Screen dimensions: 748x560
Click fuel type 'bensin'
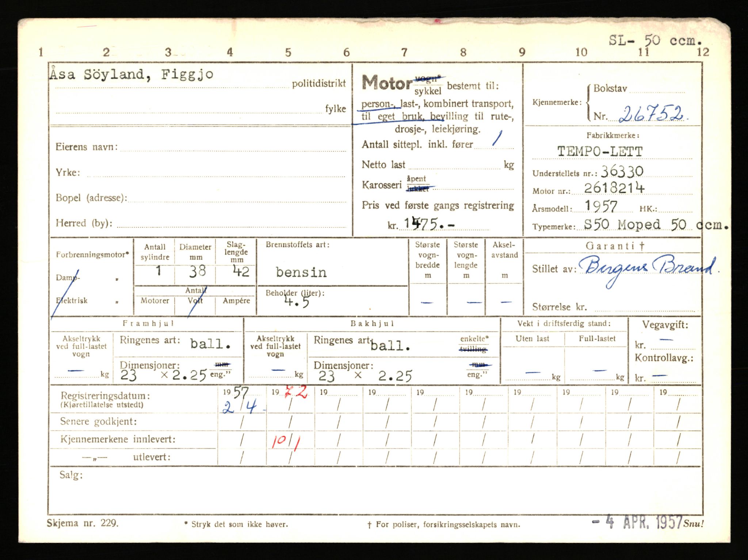click(301, 272)
